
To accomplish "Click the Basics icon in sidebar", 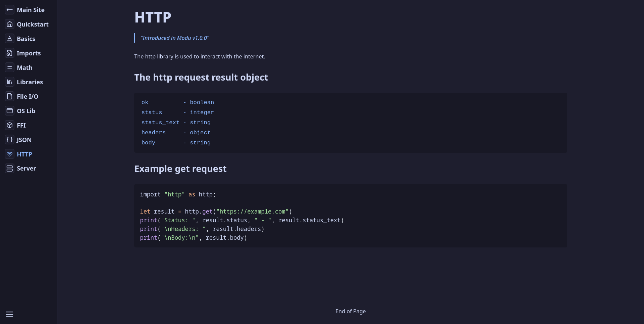I will [10, 39].
